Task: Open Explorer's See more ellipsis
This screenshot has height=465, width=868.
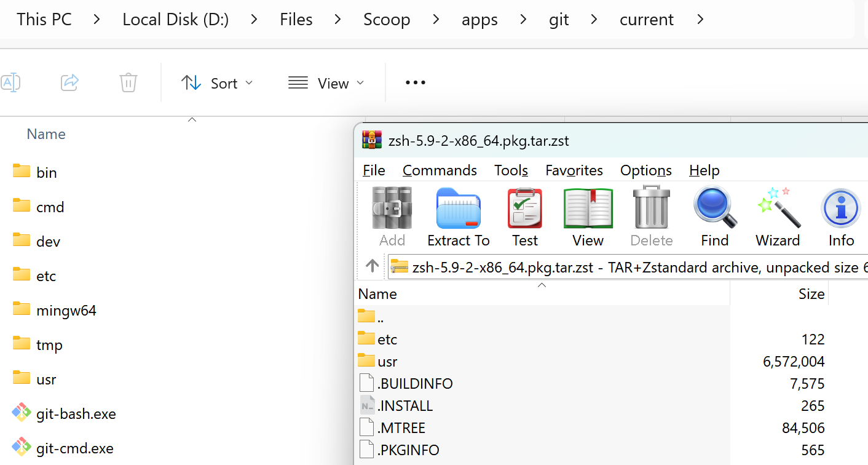Action: 416,82
